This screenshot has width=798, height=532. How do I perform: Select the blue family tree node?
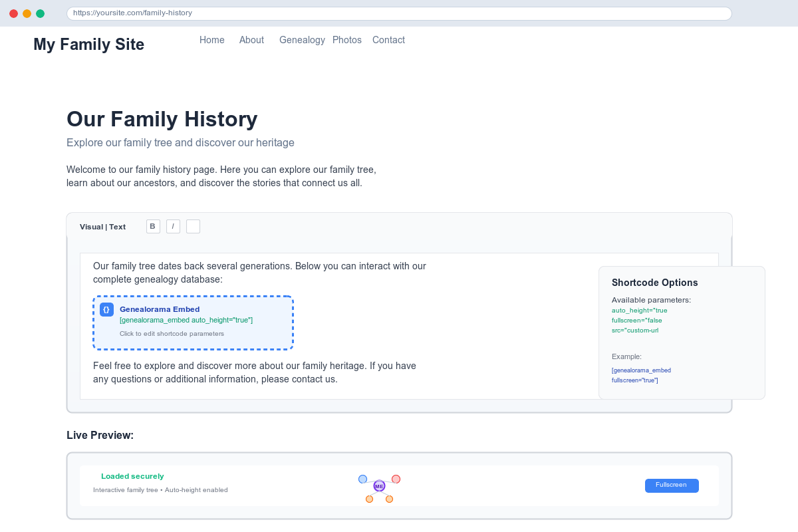coord(362,479)
